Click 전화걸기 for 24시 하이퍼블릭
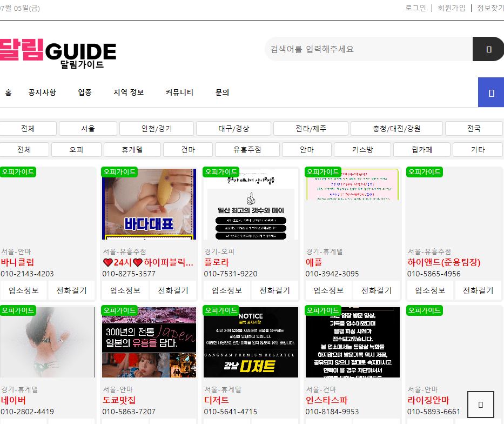Viewport: 504px width, 424px height. click(173, 290)
